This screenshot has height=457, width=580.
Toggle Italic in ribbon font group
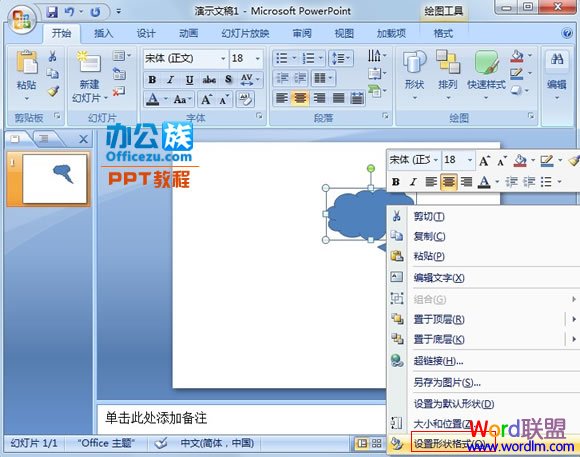tap(171, 80)
